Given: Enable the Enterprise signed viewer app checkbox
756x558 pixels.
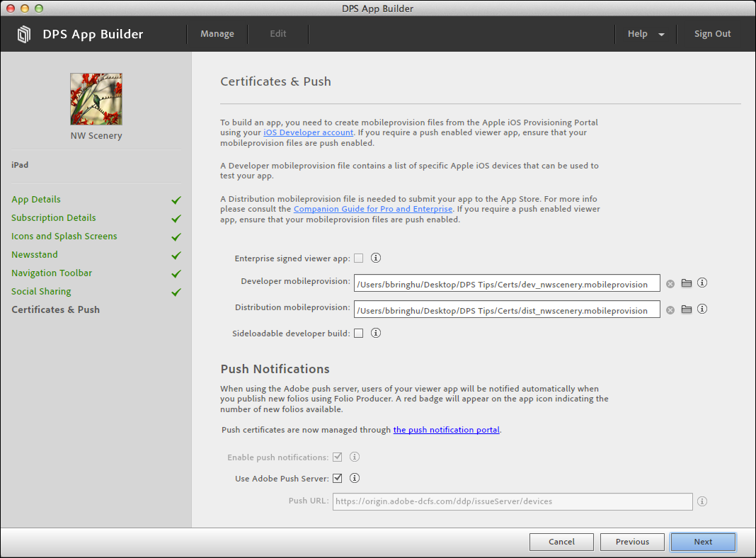Looking at the screenshot, I should 358,258.
